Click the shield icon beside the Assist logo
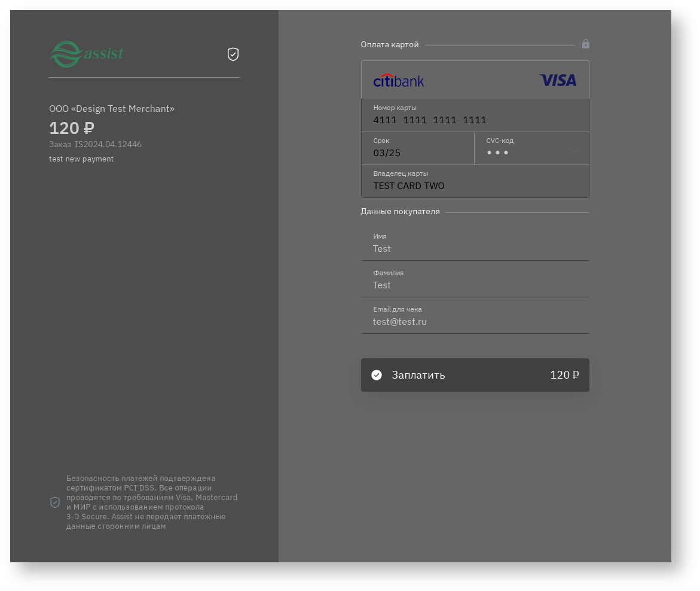 233,54
